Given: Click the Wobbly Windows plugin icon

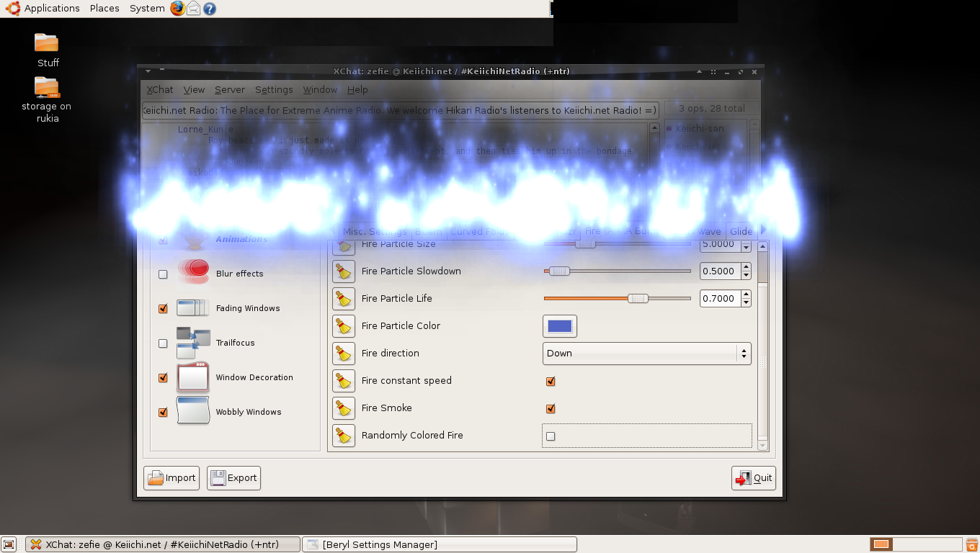Looking at the screenshot, I should tap(193, 411).
